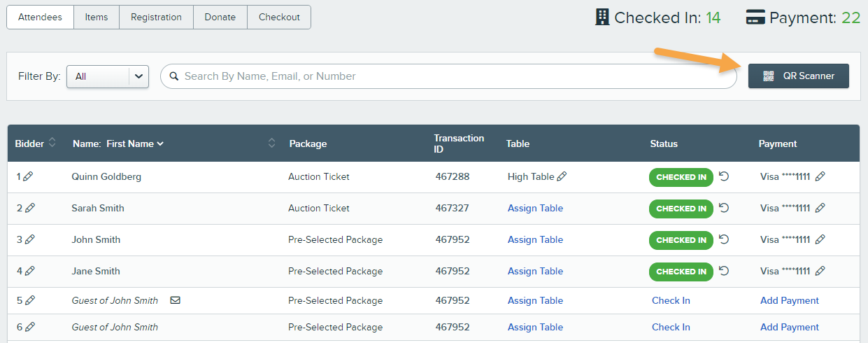Viewport: 868px width, 343px height.
Task: Switch to the Items tab
Action: click(97, 17)
